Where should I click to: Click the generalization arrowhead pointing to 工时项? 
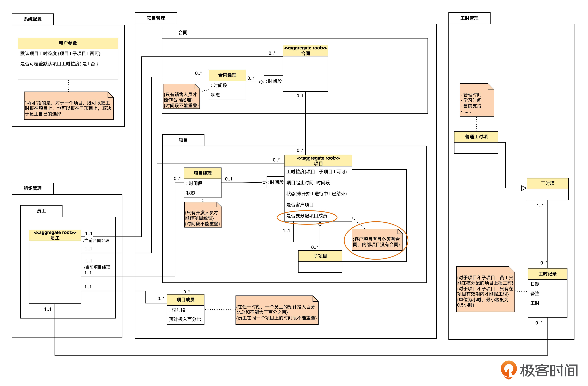[524, 188]
